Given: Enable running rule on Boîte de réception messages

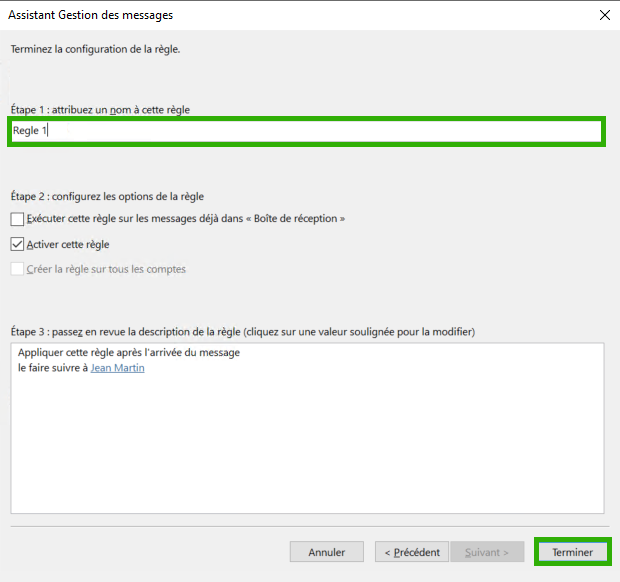Looking at the screenshot, I should pyautogui.click(x=17, y=219).
